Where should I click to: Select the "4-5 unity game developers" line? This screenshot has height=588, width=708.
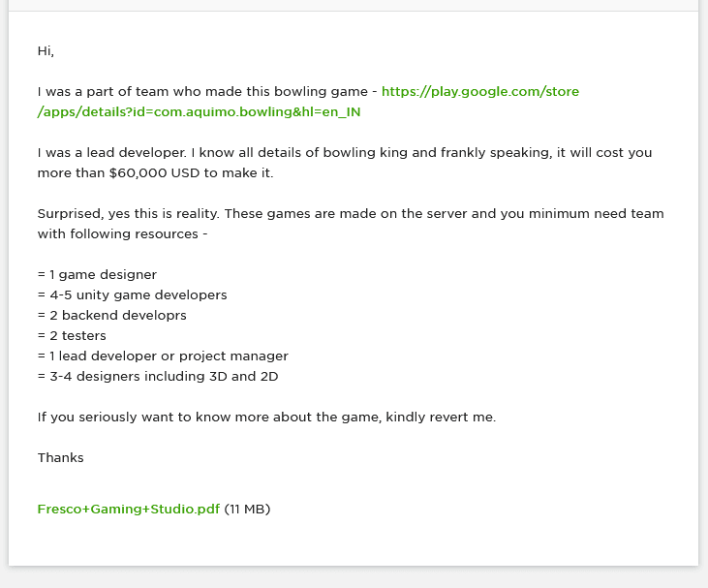click(x=132, y=295)
